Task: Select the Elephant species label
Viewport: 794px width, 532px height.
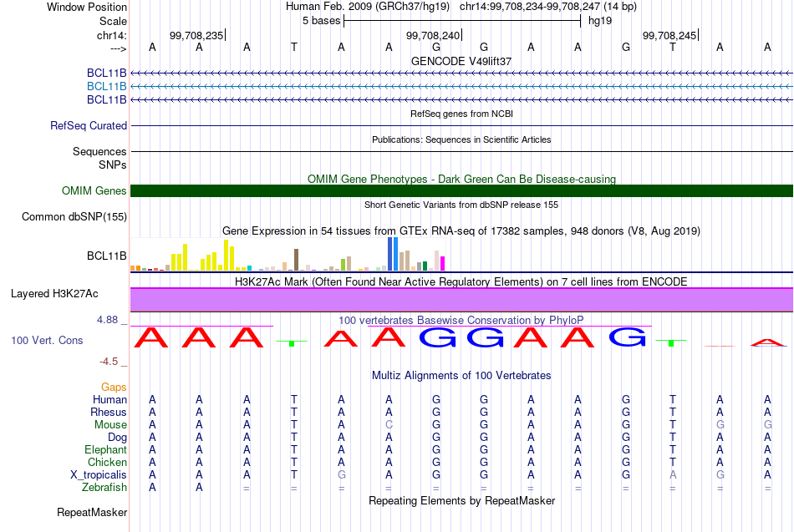Action: [x=105, y=450]
